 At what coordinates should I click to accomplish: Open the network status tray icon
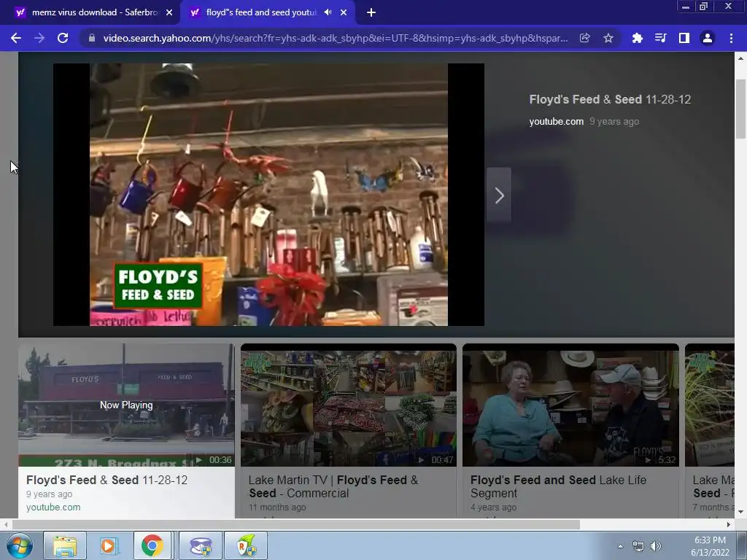(x=638, y=546)
